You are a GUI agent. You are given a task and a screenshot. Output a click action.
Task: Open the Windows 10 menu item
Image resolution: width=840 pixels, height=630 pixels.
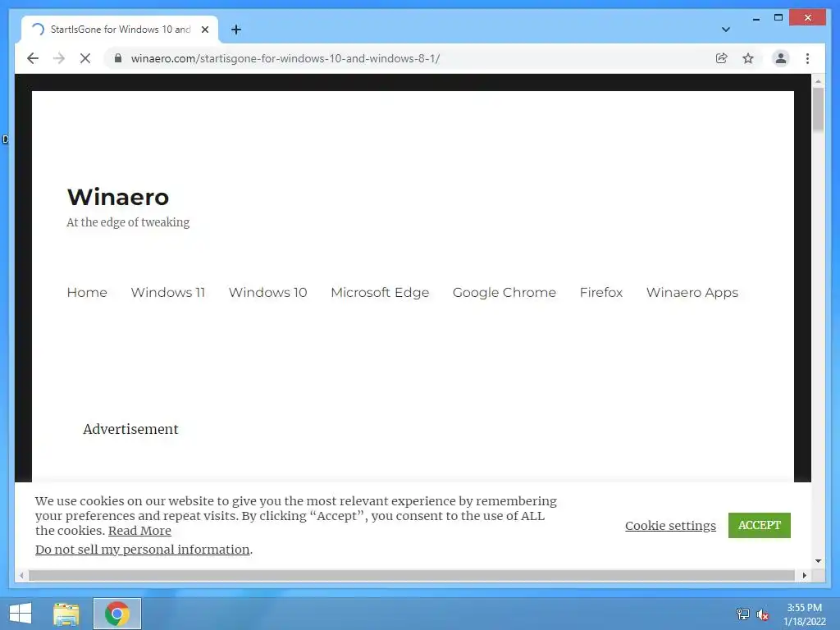point(268,293)
